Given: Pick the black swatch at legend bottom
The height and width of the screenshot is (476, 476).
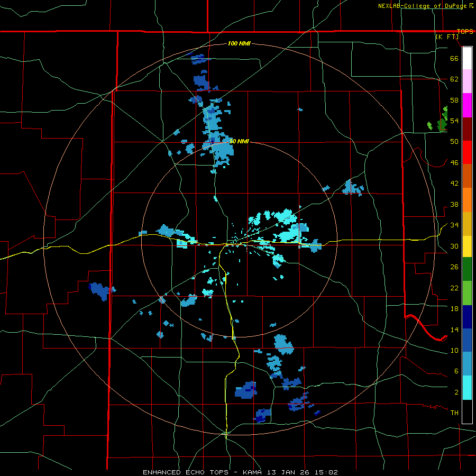Looking at the screenshot, I should point(467,411).
